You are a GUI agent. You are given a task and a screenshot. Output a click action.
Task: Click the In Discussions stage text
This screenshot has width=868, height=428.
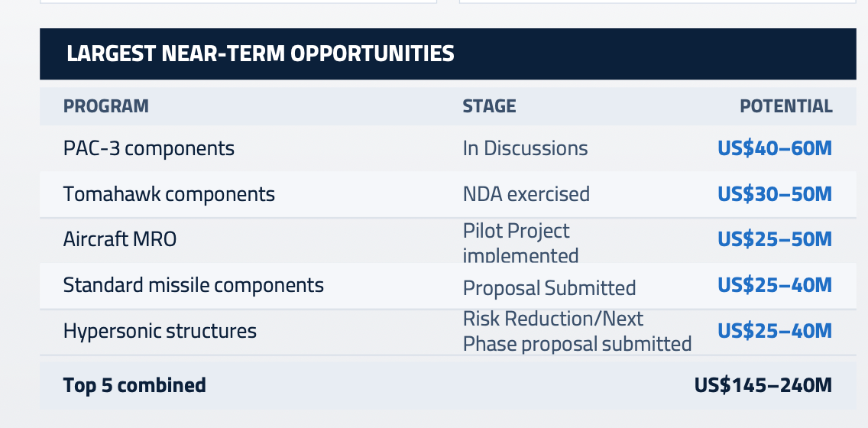(526, 148)
